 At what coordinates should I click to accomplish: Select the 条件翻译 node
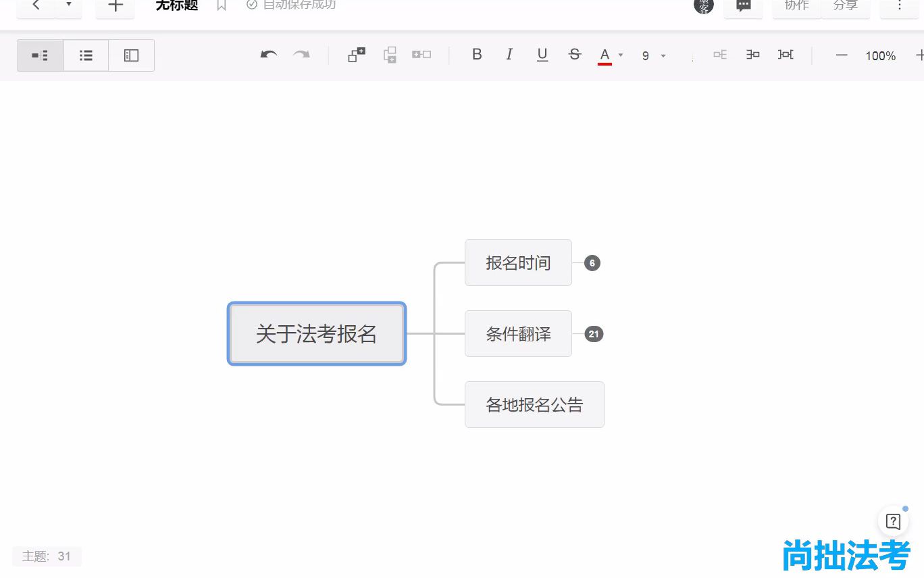(x=518, y=333)
